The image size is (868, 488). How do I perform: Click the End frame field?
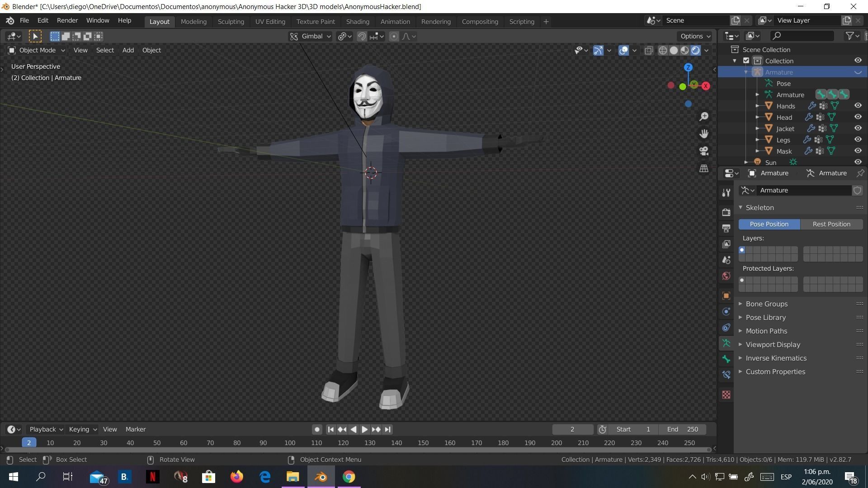[x=682, y=429]
